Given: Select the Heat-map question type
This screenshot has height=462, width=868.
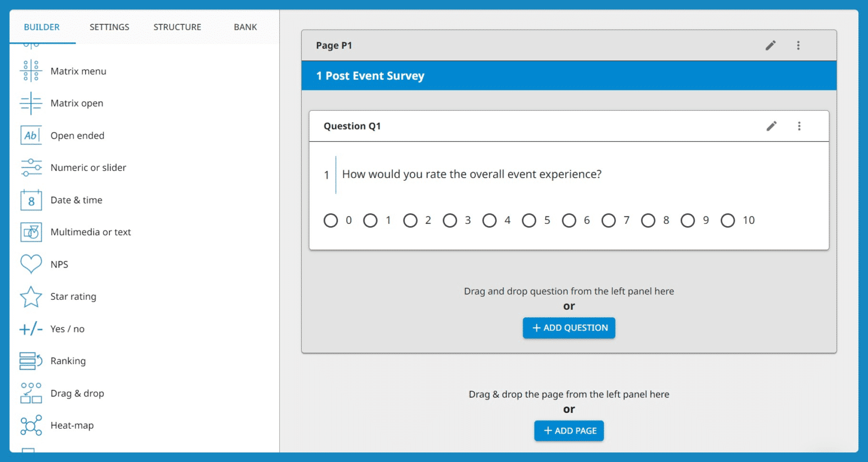Looking at the screenshot, I should 72,425.
